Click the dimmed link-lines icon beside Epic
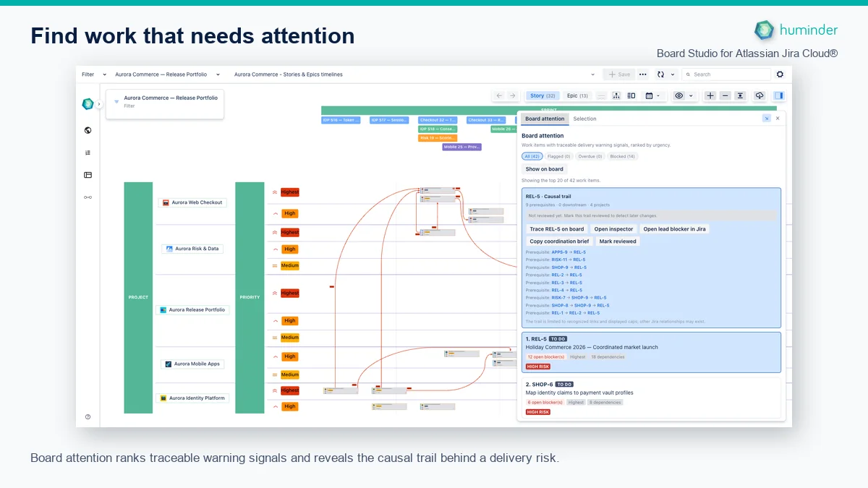Screen dimensions: 868x488 (601, 95)
